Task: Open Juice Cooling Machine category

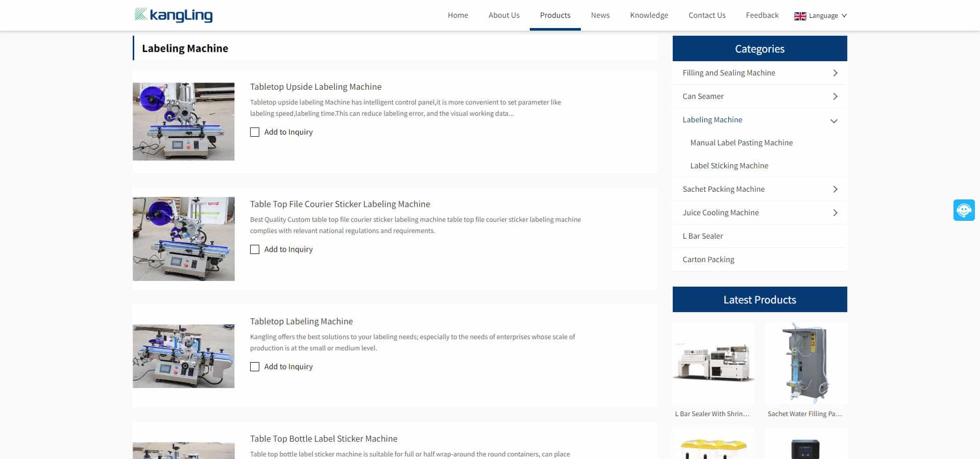Action: [x=720, y=213]
